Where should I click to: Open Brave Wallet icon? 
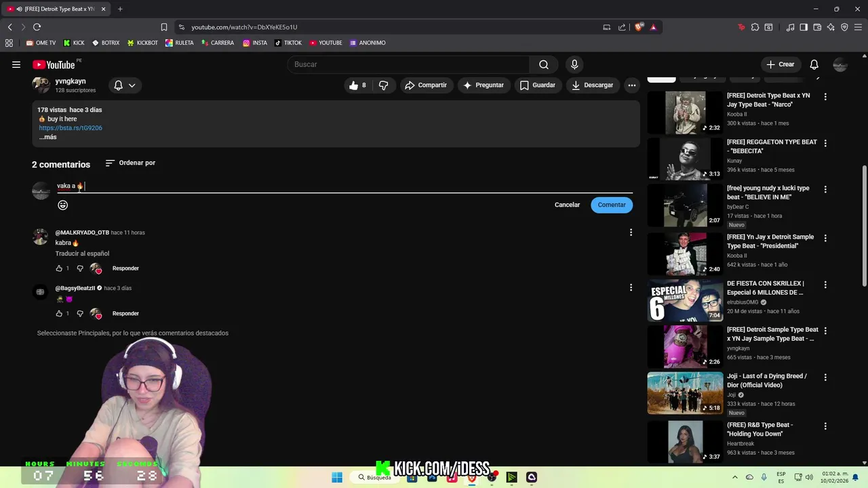[817, 27]
